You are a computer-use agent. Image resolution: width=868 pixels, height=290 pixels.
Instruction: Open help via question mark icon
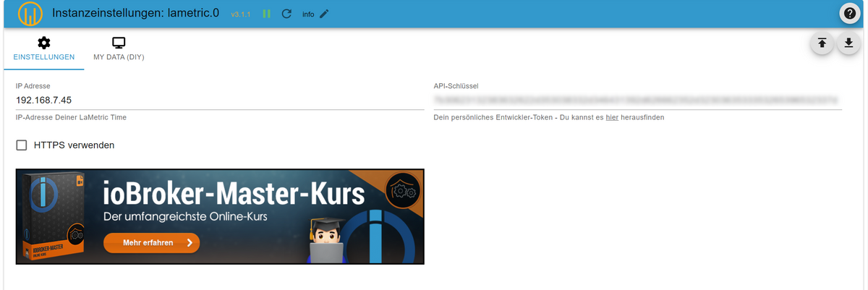(x=850, y=14)
